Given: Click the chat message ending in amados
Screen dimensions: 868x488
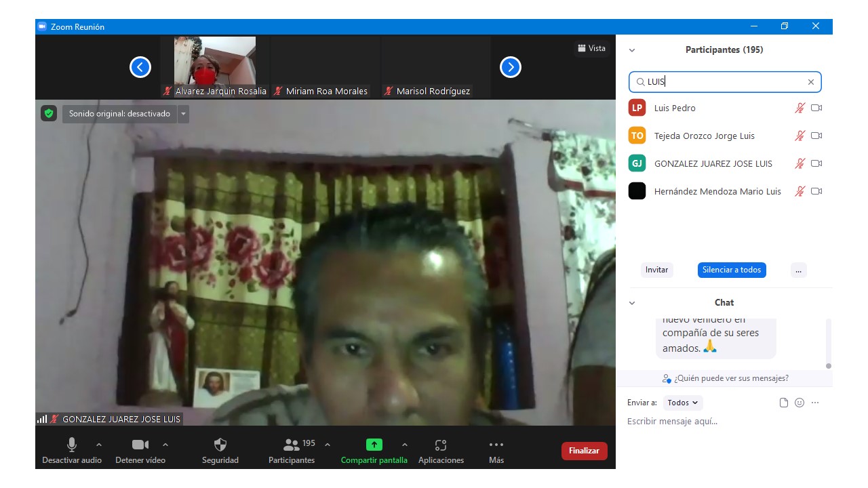Looking at the screenshot, I should pos(715,338).
